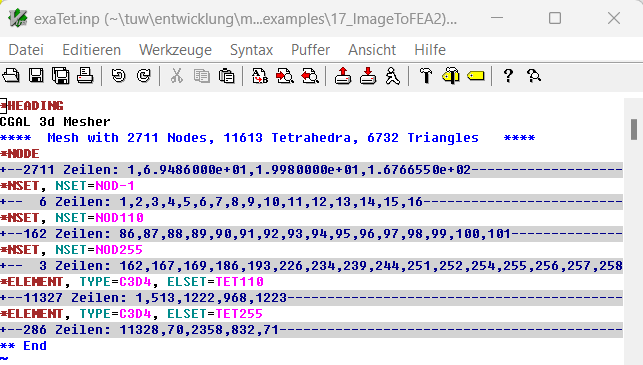Click the Open file toolbar icon
Image resolution: width=643 pixels, height=365 pixels.
tap(11, 76)
